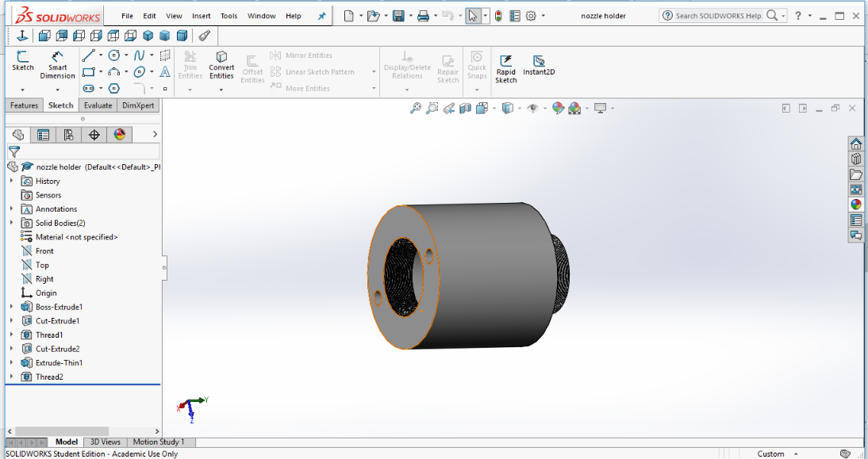Open the ConfigurationManager tab icon
The width and height of the screenshot is (868, 459).
coord(69,135)
